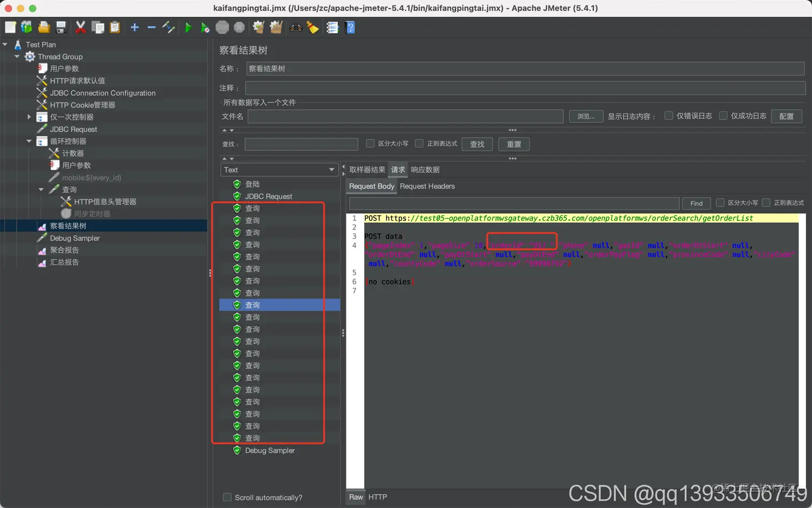The height and width of the screenshot is (508, 812).
Task: Click Start no pauses icon
Action: (205, 27)
